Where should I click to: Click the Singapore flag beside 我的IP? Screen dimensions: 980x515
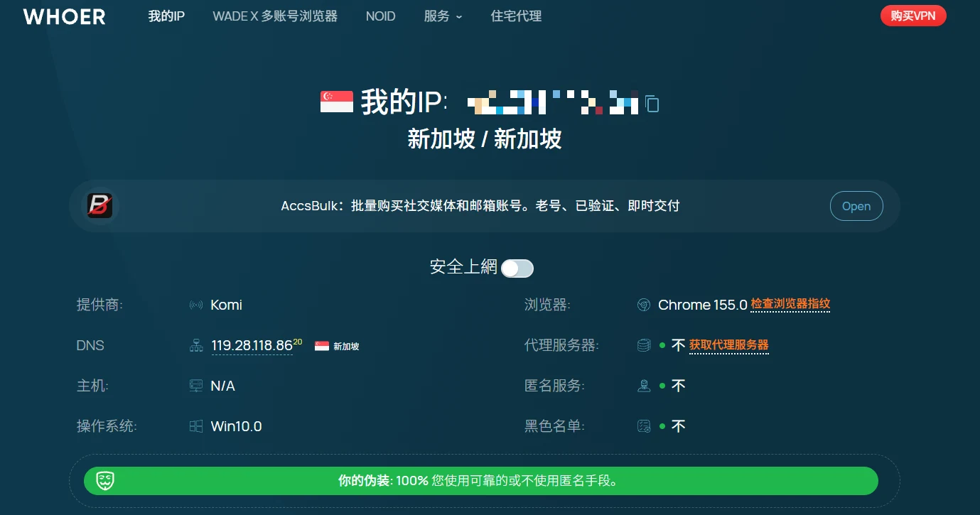point(337,102)
